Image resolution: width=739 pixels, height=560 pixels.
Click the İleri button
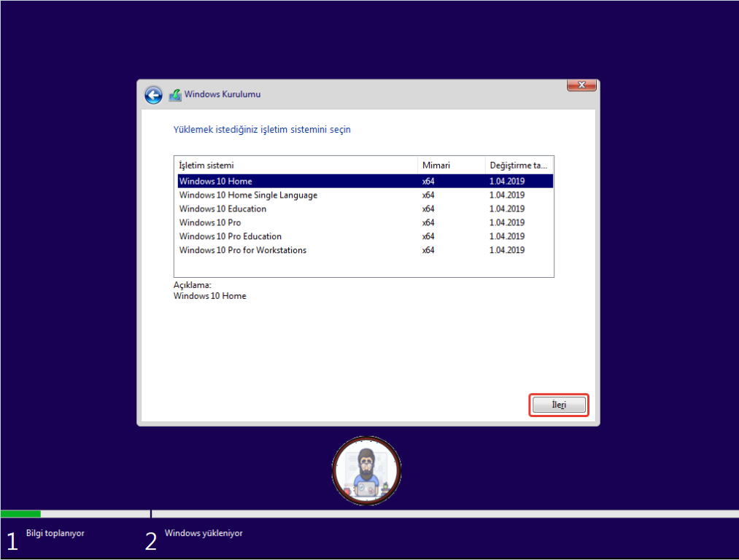point(559,405)
